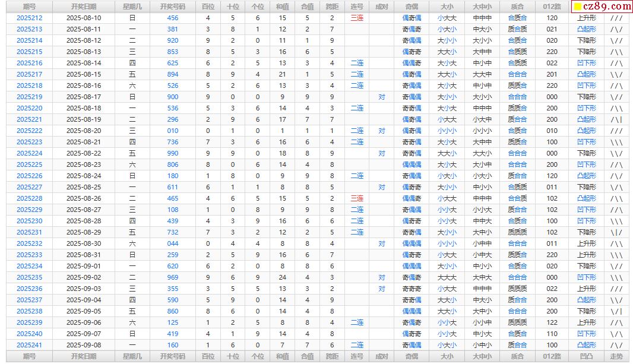Open issue link 2025241
Screen dimensions: 633x364
point(30,346)
